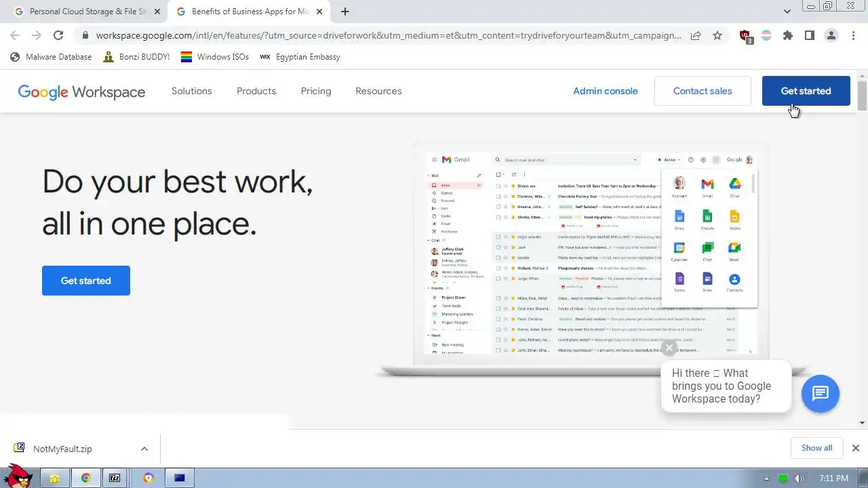The width and height of the screenshot is (868, 488).
Task: Expand the NotMyFault.zip download options arrow
Action: 144,449
